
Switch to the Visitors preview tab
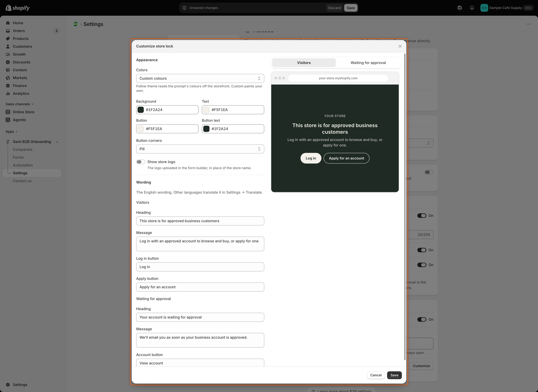304,63
